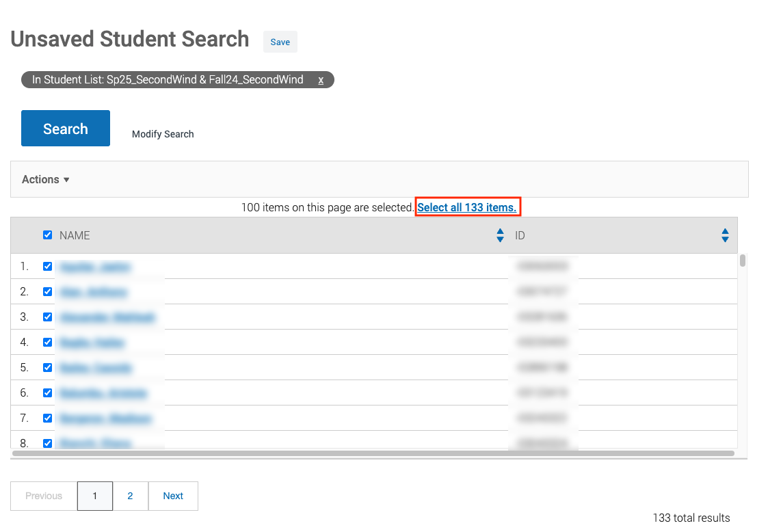Uncheck the checkbox in row 3

pyautogui.click(x=47, y=317)
